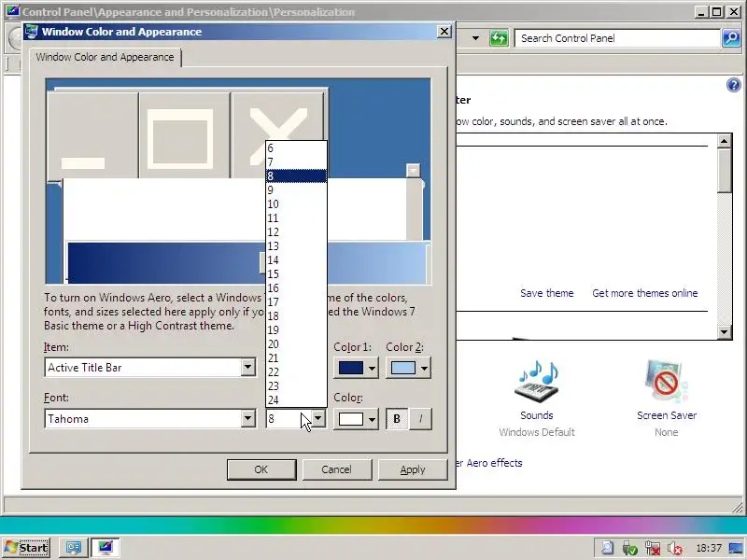Select font size 6 in dropdown list
This screenshot has width=747, height=560.
pyautogui.click(x=296, y=148)
